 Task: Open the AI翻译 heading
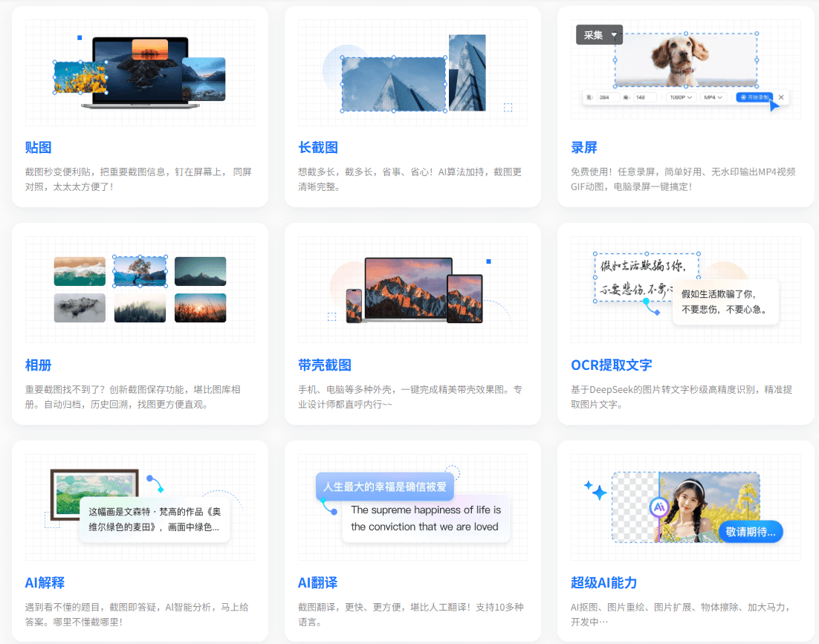point(318,583)
